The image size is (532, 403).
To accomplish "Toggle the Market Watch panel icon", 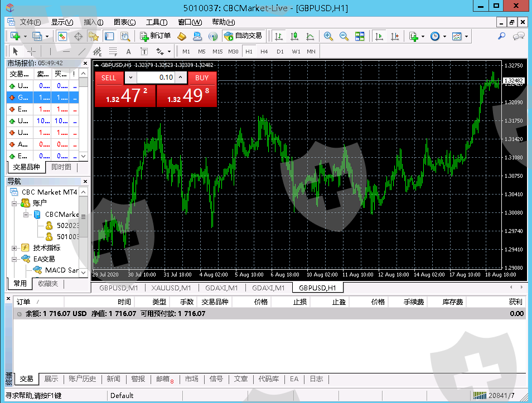I will point(62,36).
